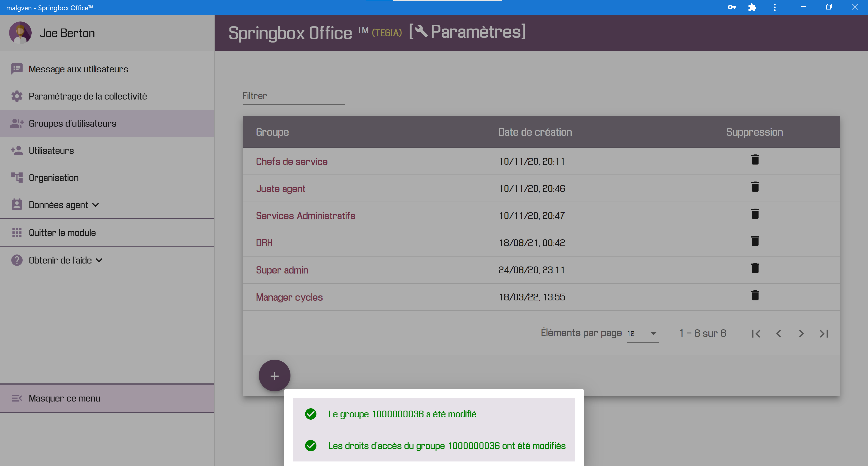
Task: Click the Groupe column header
Action: pos(272,132)
